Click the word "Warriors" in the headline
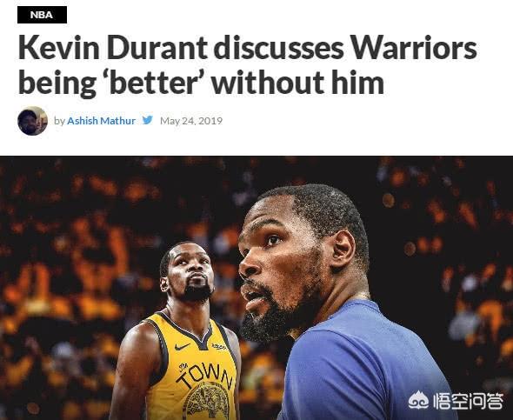513x420 pixels. pyautogui.click(x=413, y=48)
